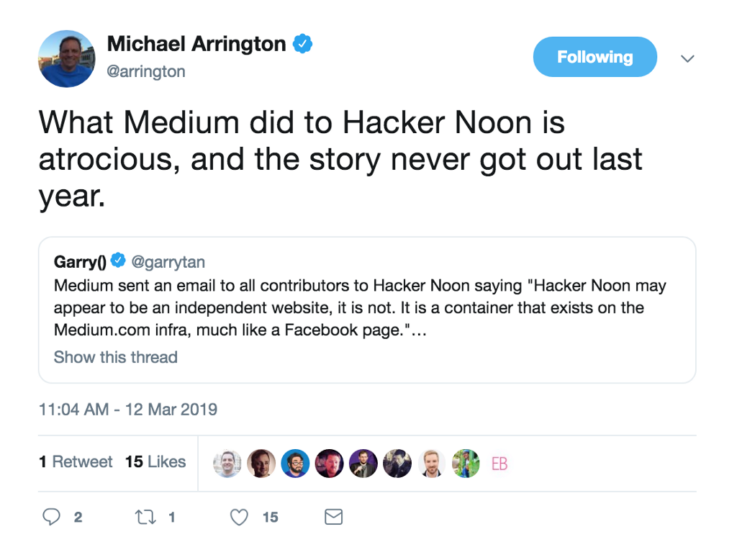The height and width of the screenshot is (560, 737).
Task: Share tweet via envelope message icon
Action: (x=333, y=517)
